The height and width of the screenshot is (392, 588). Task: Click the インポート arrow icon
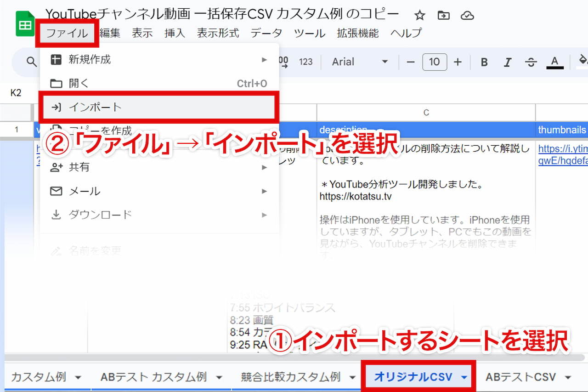pos(56,107)
